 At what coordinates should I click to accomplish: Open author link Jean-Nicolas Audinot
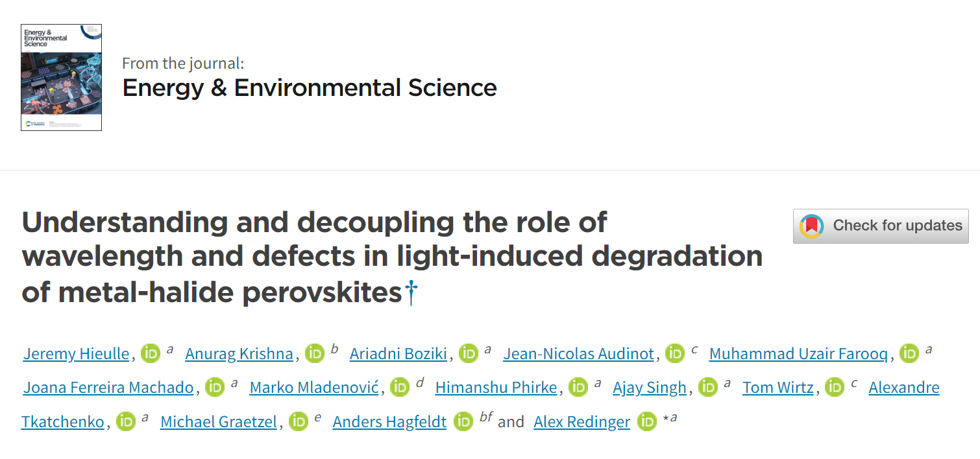pos(579,354)
